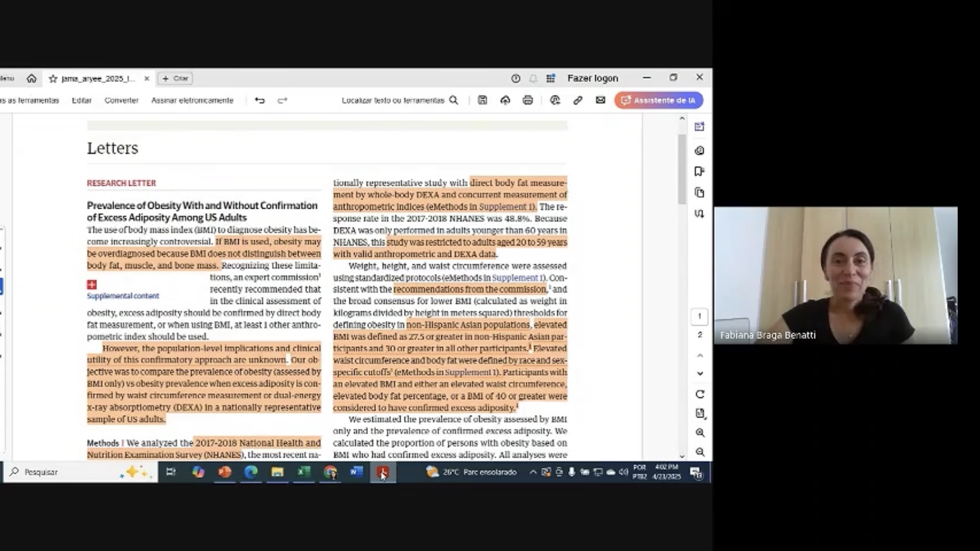Rotate page view icon

700,394
